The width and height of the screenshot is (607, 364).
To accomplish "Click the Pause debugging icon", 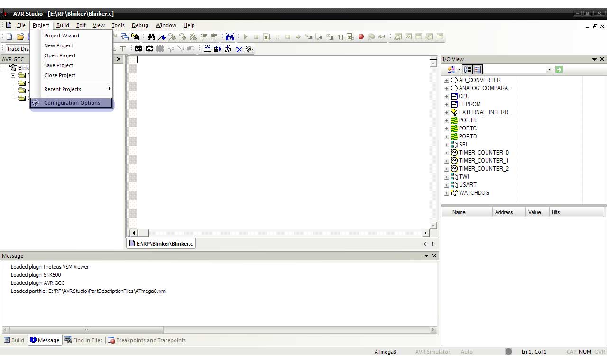I will (x=278, y=36).
